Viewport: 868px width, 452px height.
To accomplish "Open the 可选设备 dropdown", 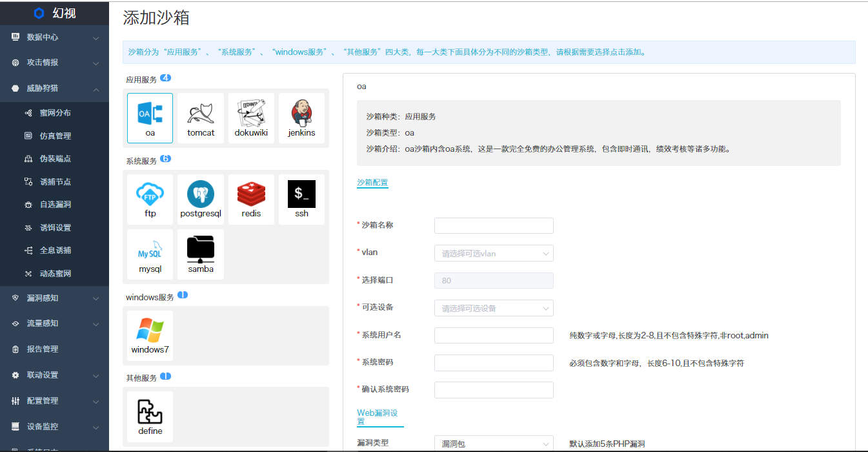I will point(494,308).
